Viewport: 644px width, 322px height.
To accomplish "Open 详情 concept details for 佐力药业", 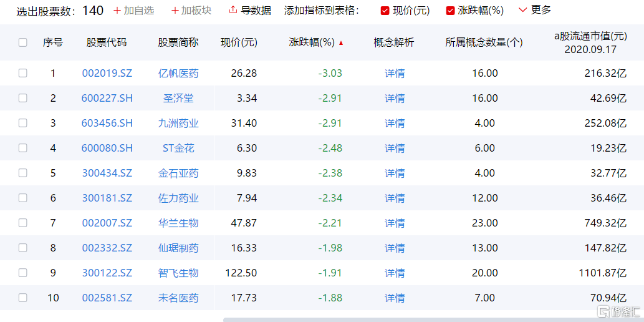I will pyautogui.click(x=395, y=198).
